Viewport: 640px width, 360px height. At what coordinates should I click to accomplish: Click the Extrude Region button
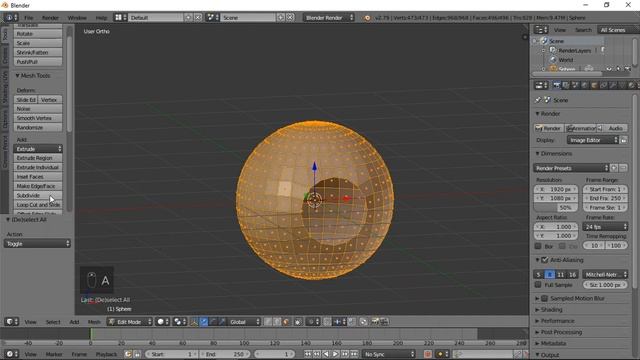[x=38, y=158]
